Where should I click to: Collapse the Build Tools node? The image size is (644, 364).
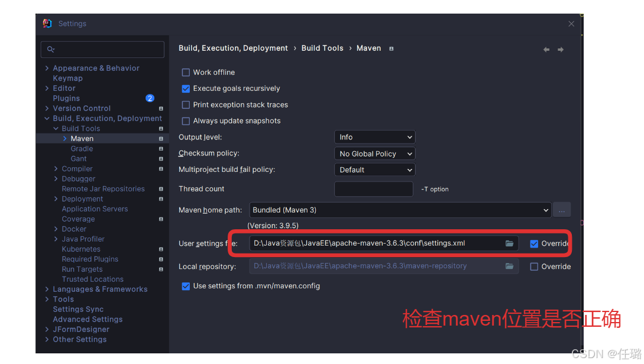pyautogui.click(x=56, y=129)
